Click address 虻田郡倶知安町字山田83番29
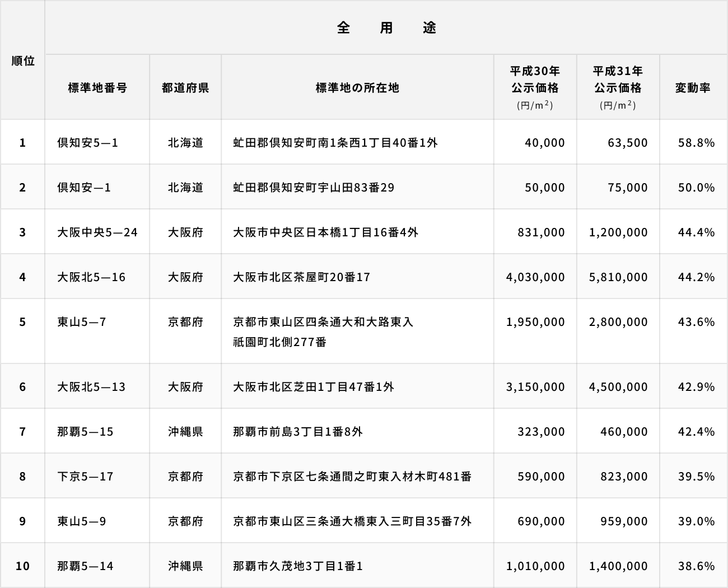Viewport: 728px width, 588px height. tap(314, 188)
